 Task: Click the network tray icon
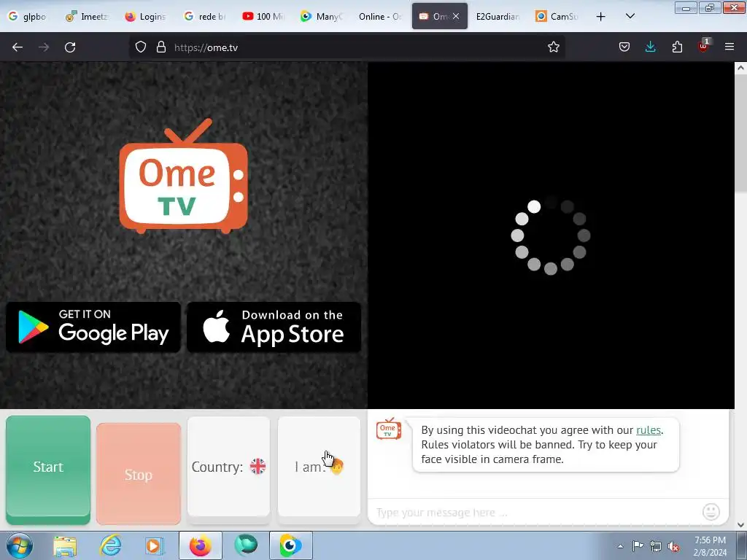(x=656, y=546)
